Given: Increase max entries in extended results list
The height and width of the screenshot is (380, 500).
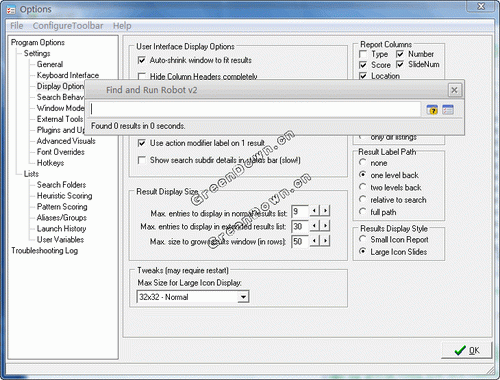Looking at the screenshot, I should (x=325, y=226).
